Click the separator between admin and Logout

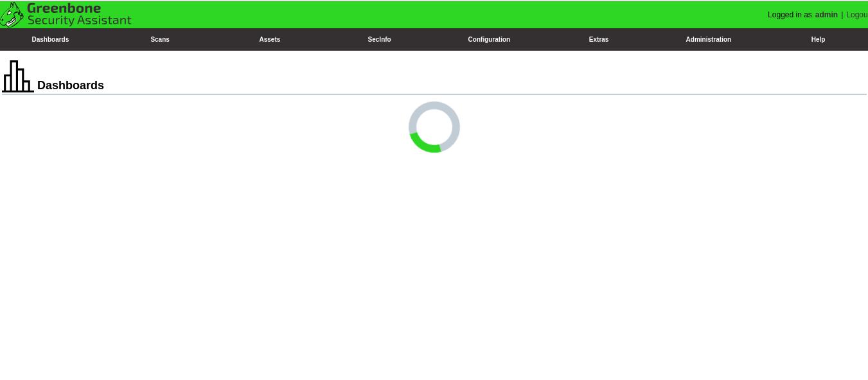click(842, 15)
